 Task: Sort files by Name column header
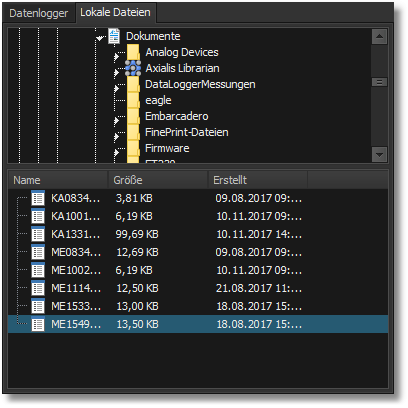coord(58,180)
